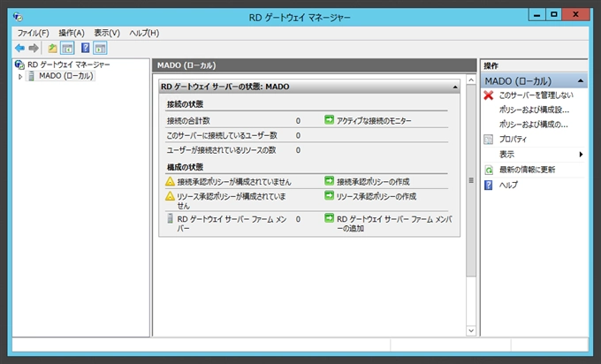Open the ファイル(F) menu

[x=33, y=33]
